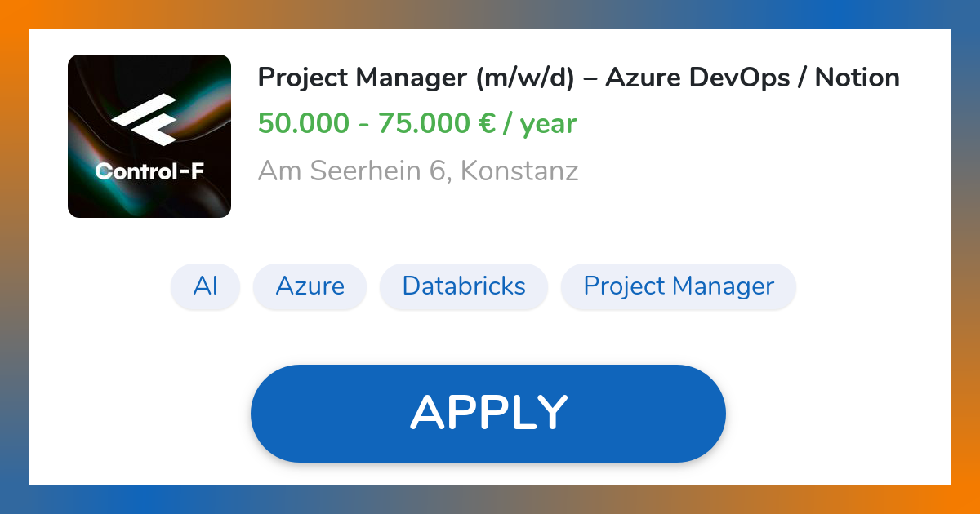The image size is (980, 514).
Task: Click the white arrow symbol in the logo
Action: point(145,126)
